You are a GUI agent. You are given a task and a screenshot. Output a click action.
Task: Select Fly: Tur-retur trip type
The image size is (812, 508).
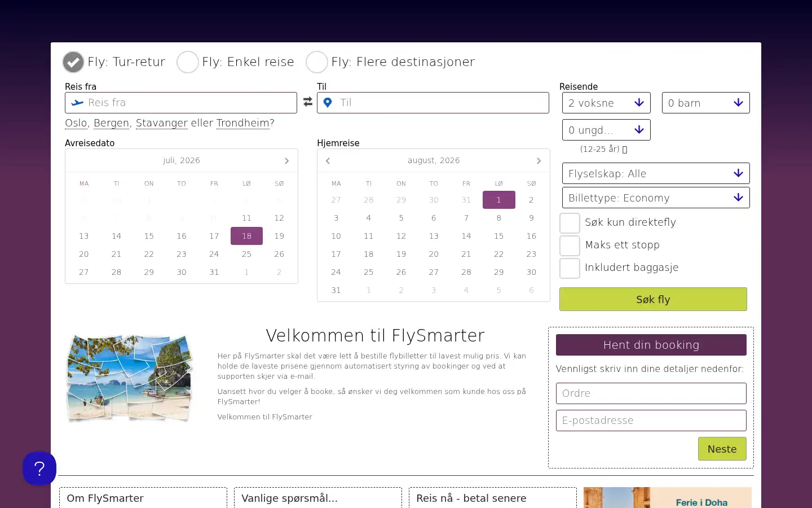pyautogui.click(x=73, y=62)
